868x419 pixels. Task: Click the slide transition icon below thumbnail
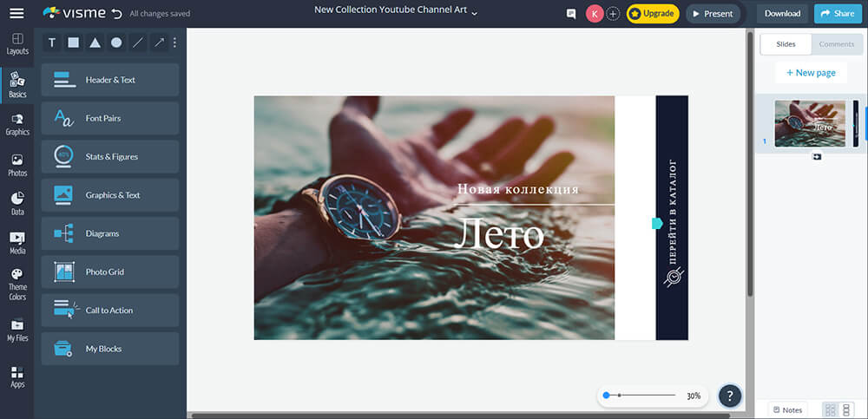[x=817, y=157]
